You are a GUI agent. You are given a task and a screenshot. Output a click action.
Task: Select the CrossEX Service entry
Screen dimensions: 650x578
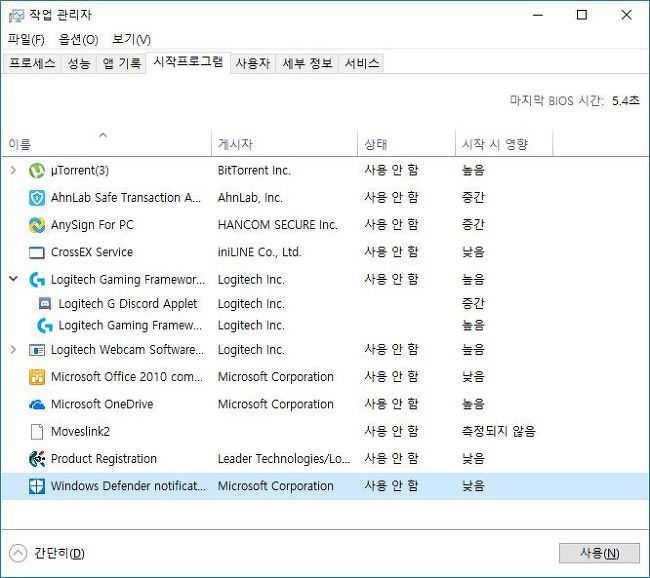92,252
